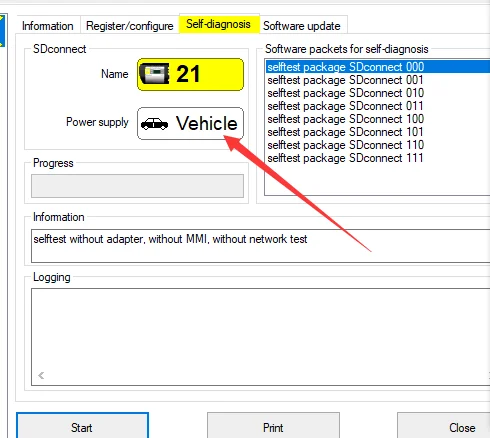Open the Information tab
The width and height of the screenshot is (490, 438).
(48, 26)
